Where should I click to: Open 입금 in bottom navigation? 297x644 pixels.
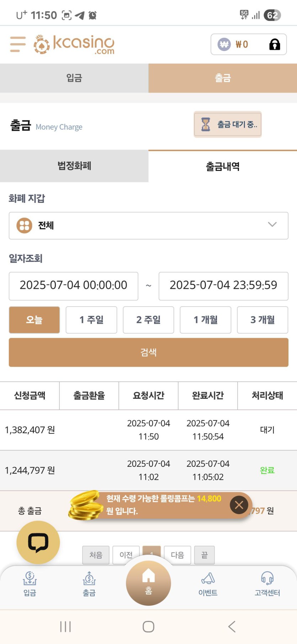[x=30, y=584]
